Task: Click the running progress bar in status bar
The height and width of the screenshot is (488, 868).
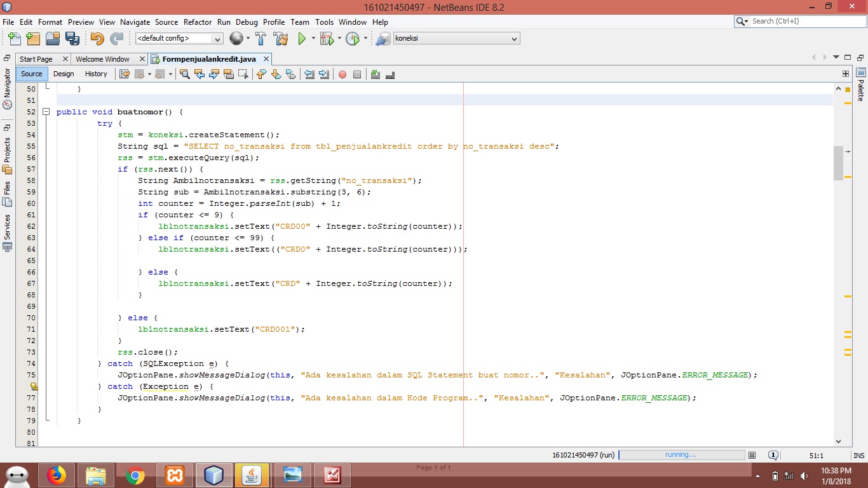Action: [x=681, y=455]
